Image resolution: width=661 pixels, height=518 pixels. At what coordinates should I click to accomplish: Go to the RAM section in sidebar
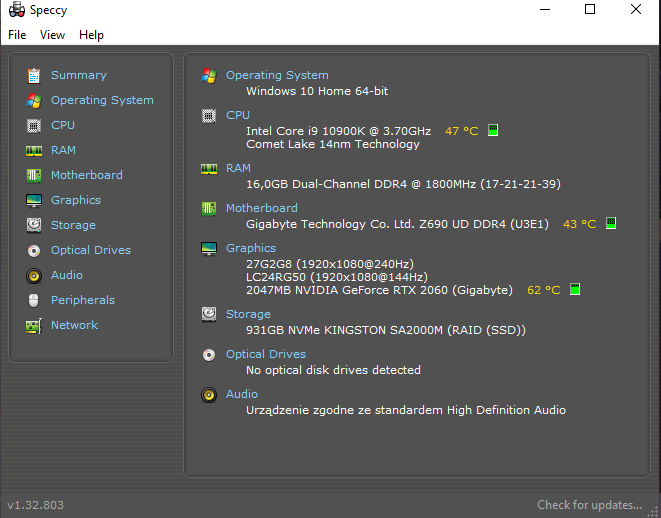click(63, 150)
